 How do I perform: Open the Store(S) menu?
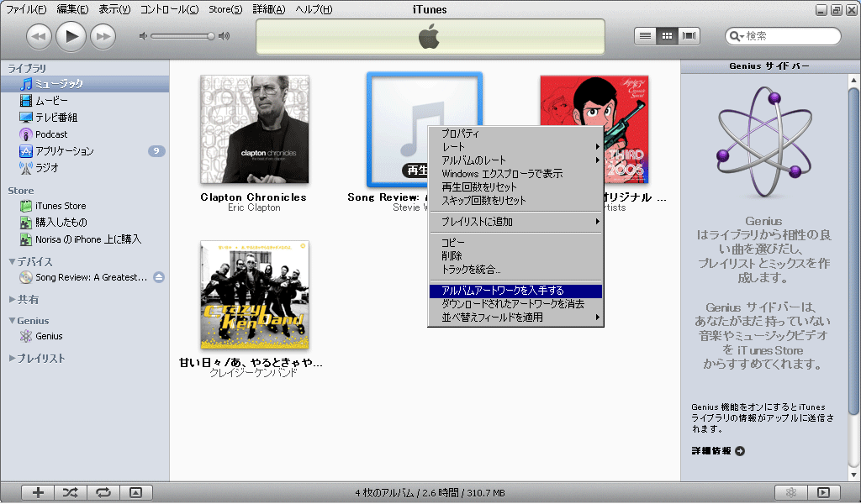pyautogui.click(x=225, y=9)
